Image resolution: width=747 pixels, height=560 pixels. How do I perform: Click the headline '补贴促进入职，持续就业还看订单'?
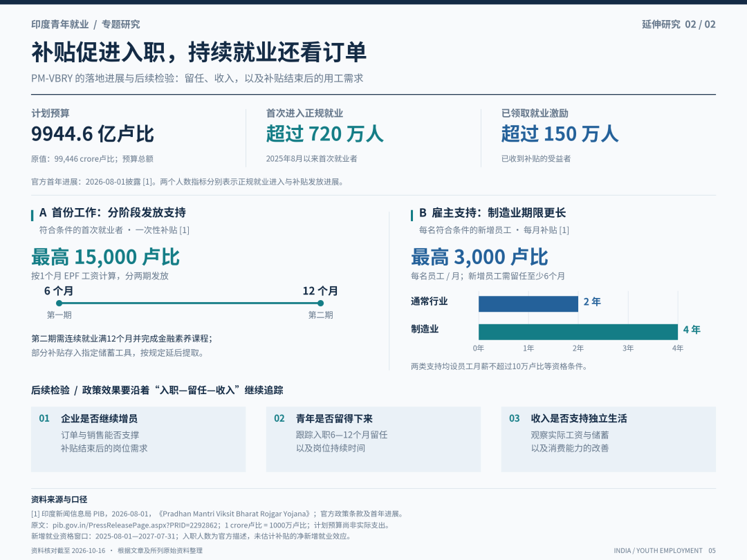tap(199, 53)
